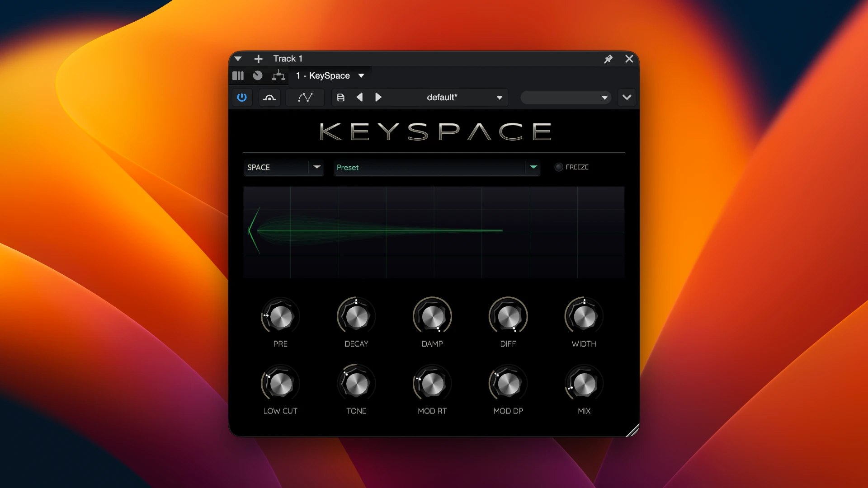Click the KEYSPACE logo title
The width and height of the screenshot is (868, 488).
tap(435, 131)
